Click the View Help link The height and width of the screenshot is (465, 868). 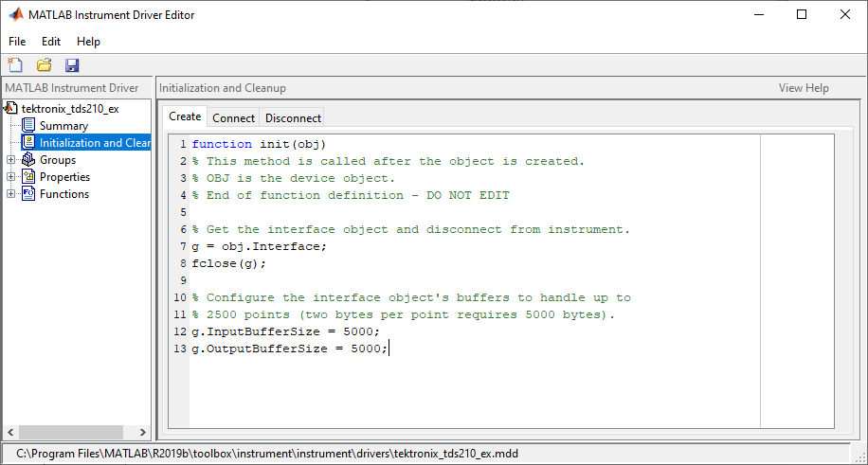(804, 88)
